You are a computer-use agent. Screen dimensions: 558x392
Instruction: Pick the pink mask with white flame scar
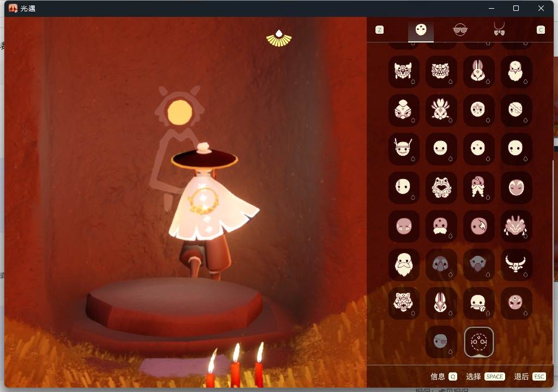[478, 226]
